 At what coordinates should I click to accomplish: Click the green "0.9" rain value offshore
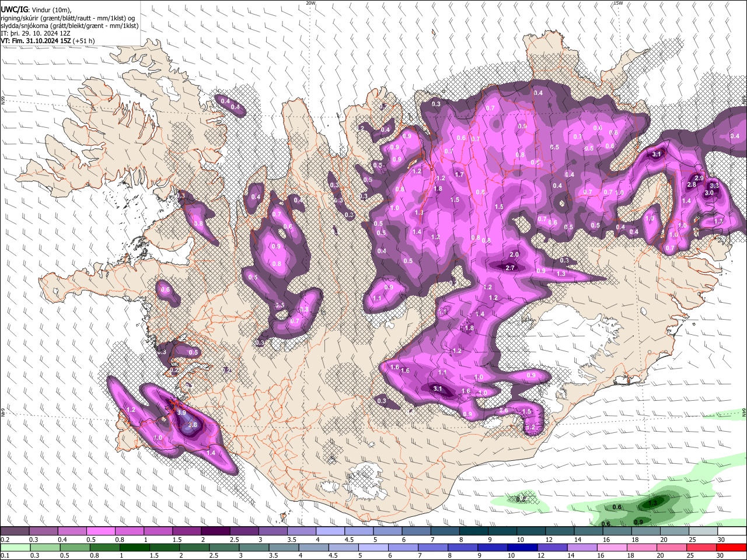[638, 522]
